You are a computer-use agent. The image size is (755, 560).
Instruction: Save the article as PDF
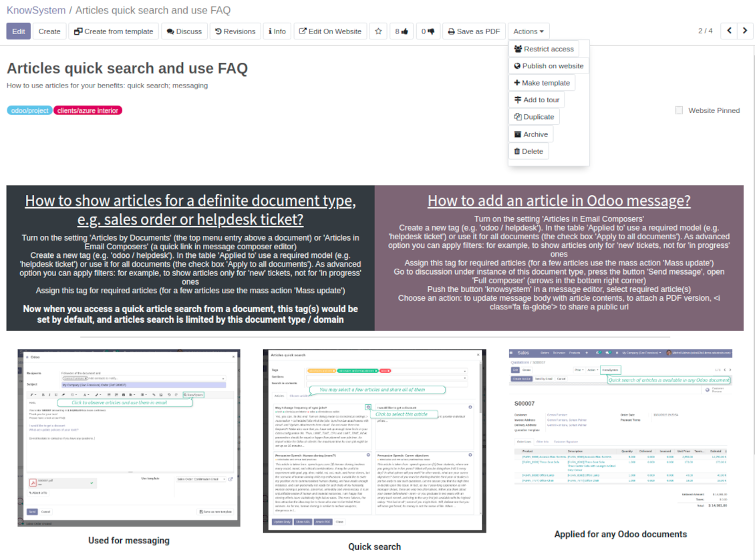474,31
